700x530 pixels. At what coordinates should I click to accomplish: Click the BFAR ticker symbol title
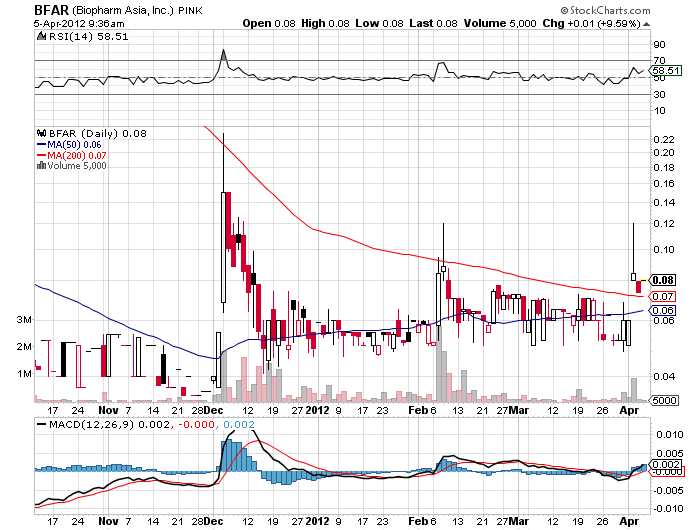click(51, 10)
